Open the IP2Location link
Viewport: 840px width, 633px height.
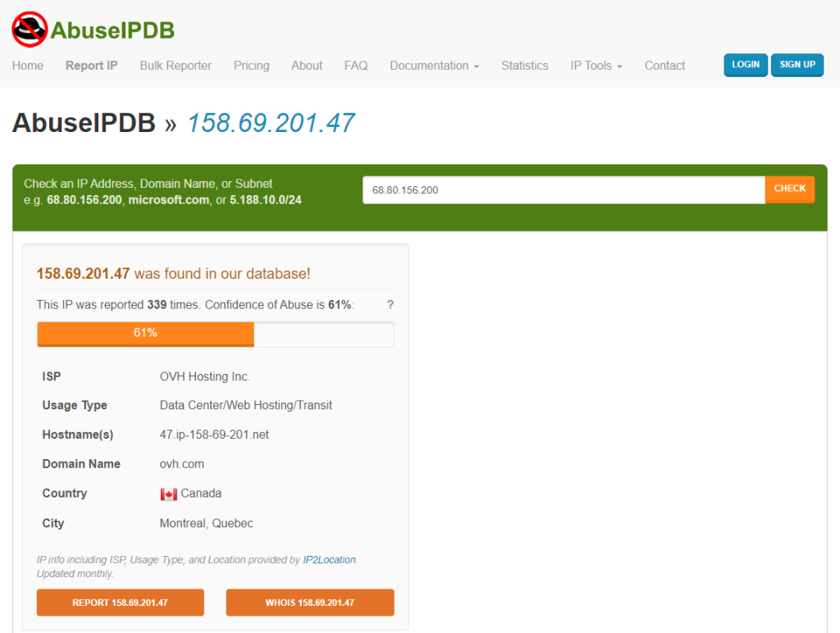pyautogui.click(x=329, y=560)
